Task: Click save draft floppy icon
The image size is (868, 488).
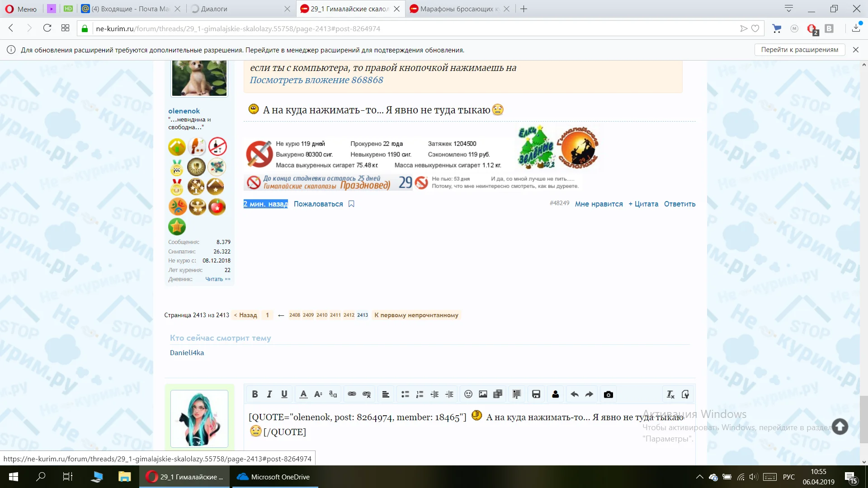Action: [x=536, y=394]
